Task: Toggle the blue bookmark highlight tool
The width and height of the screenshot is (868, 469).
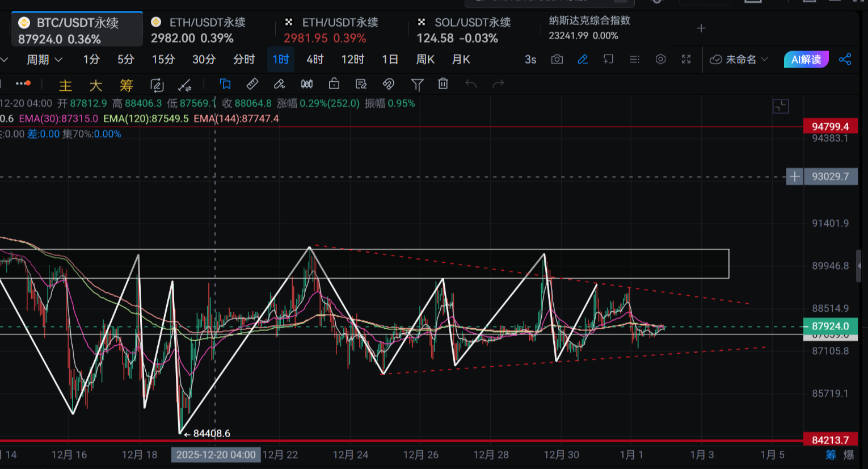Action: coord(225,83)
